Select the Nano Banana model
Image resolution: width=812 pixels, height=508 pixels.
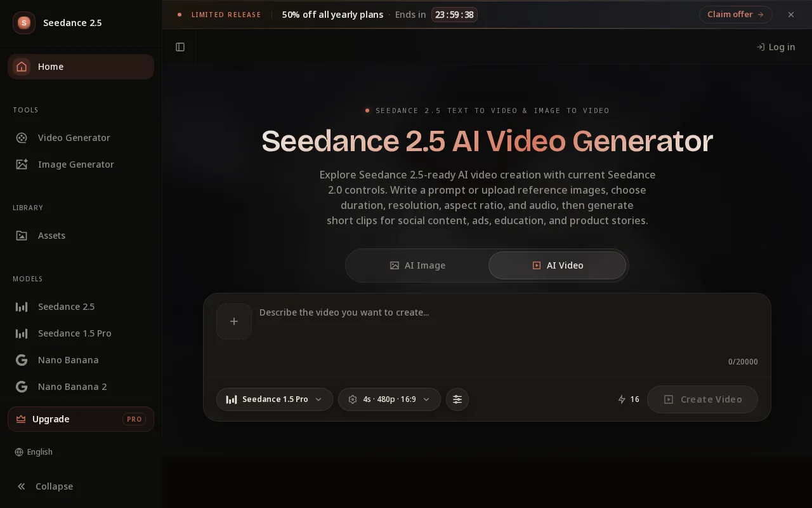[81, 360]
